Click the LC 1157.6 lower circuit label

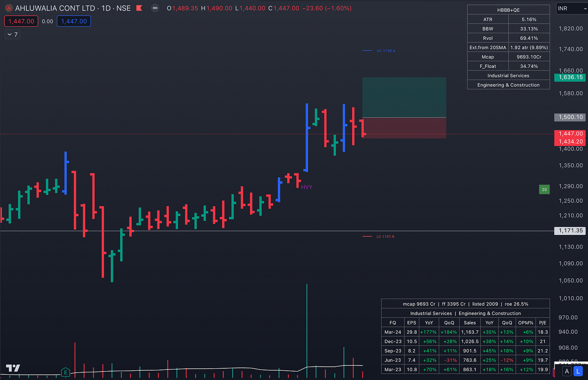point(385,237)
